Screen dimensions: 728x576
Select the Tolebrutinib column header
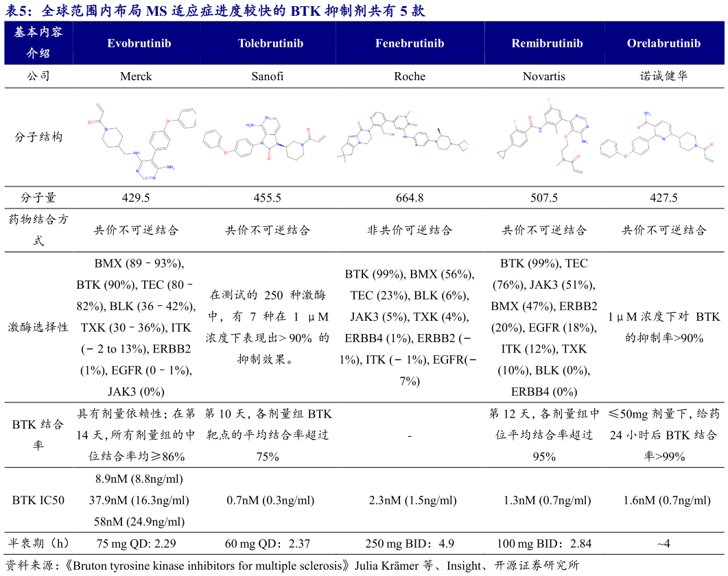point(272,43)
